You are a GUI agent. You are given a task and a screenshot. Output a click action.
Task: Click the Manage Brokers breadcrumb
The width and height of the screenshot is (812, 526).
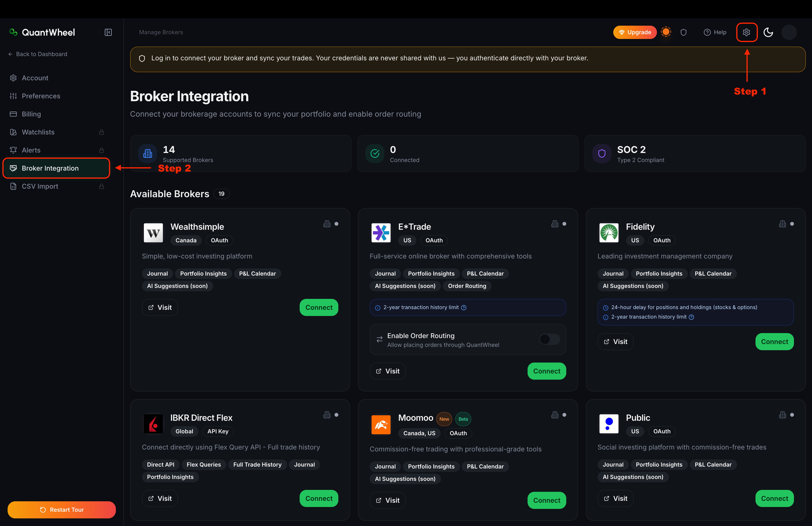[161, 32]
